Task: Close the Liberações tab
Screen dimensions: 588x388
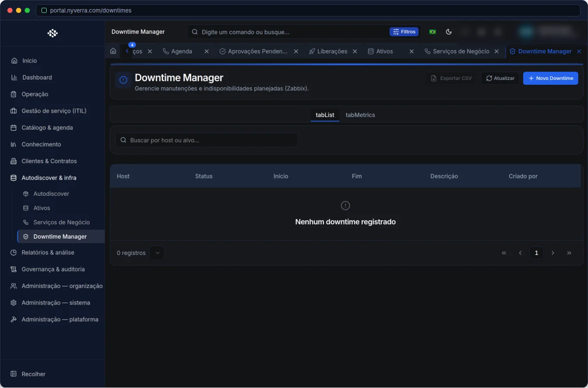Action: point(355,51)
